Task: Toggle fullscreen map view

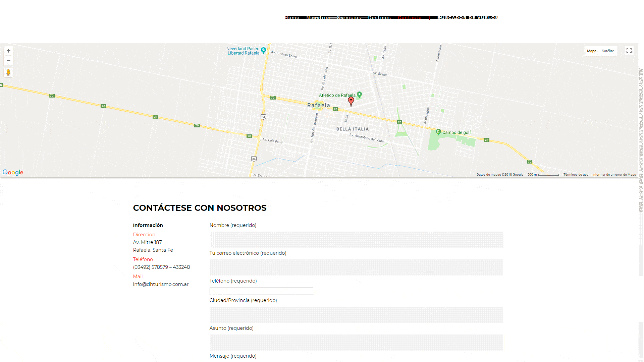Action: tap(629, 51)
